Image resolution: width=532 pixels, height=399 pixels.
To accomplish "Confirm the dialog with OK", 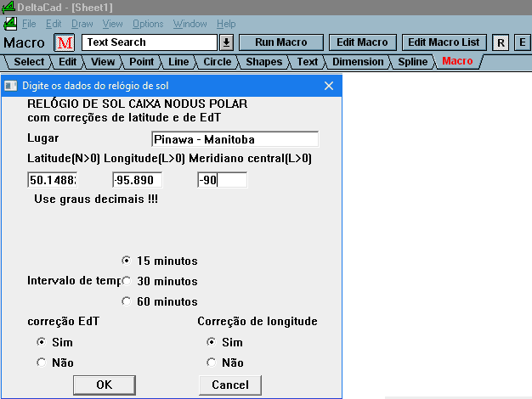I will pos(104,385).
